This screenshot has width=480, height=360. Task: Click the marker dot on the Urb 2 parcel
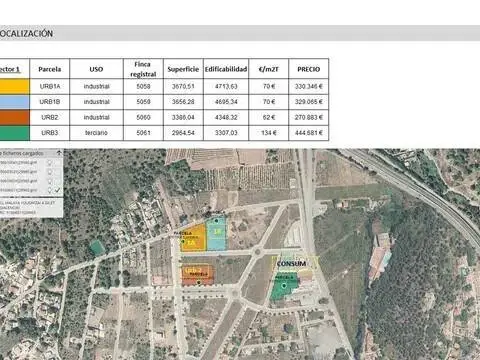click(199, 283)
